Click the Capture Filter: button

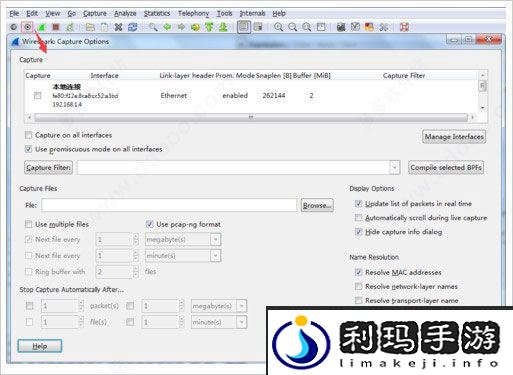pos(48,167)
